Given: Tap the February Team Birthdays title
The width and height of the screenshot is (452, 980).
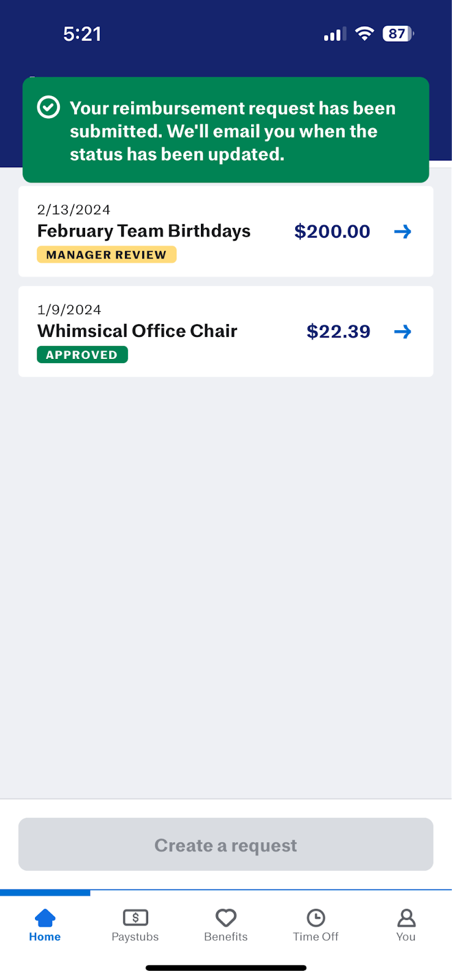Looking at the screenshot, I should pyautogui.click(x=144, y=231).
